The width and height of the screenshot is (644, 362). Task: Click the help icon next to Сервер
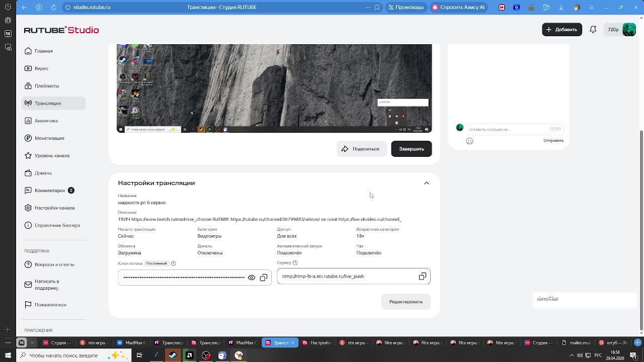coord(295,263)
